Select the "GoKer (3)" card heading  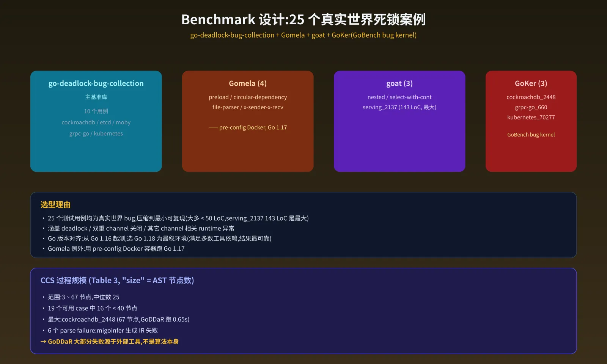(531, 83)
